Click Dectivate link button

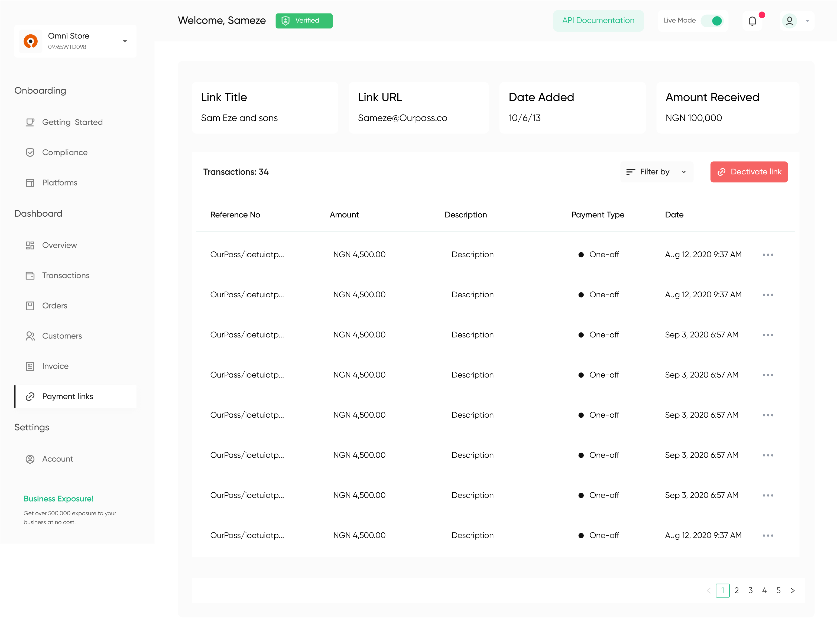coord(749,172)
